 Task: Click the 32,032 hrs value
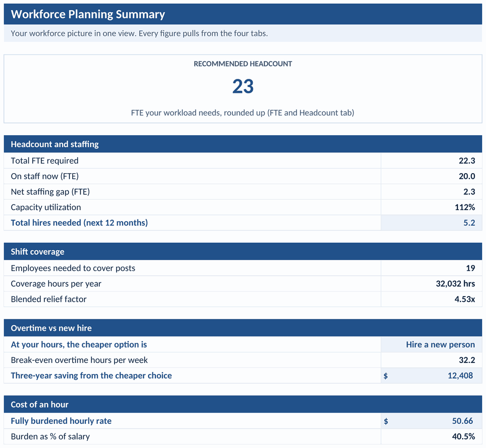tap(455, 284)
